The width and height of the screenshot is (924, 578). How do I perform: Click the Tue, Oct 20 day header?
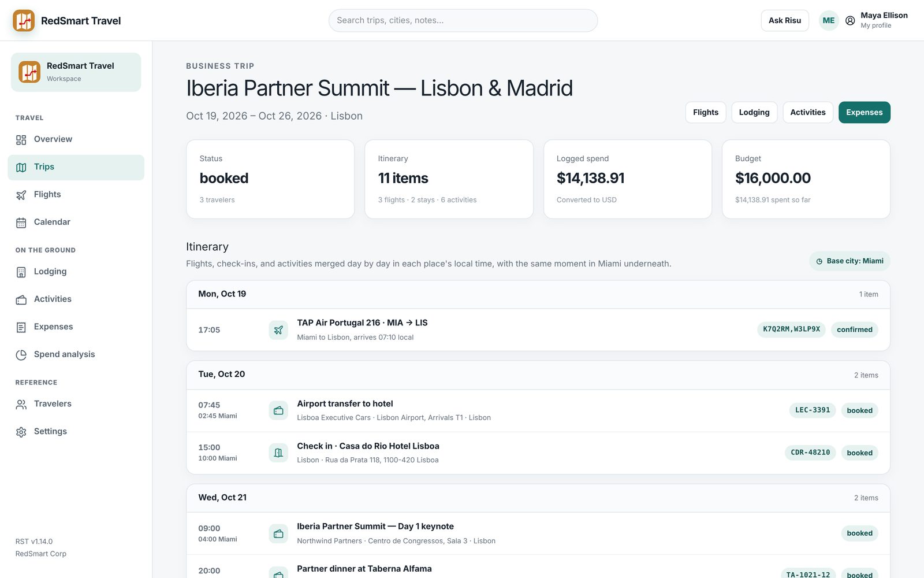[x=538, y=375]
